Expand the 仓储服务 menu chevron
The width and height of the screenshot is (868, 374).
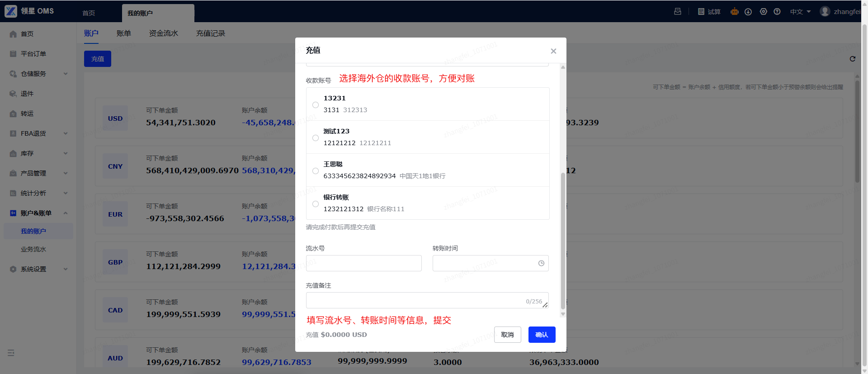66,74
